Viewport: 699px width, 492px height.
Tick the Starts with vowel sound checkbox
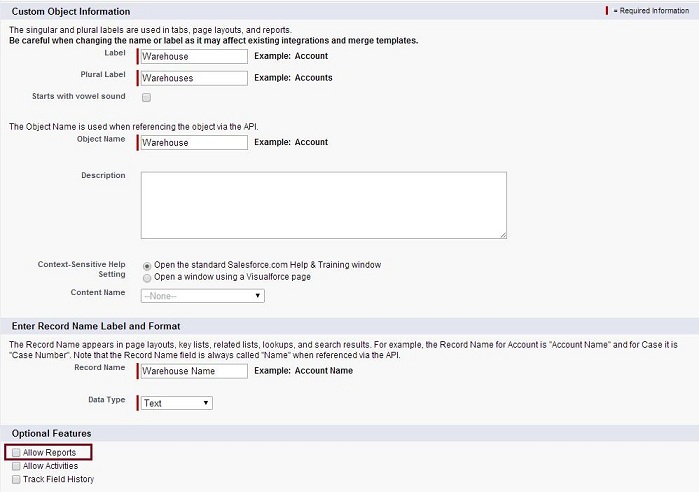click(146, 97)
